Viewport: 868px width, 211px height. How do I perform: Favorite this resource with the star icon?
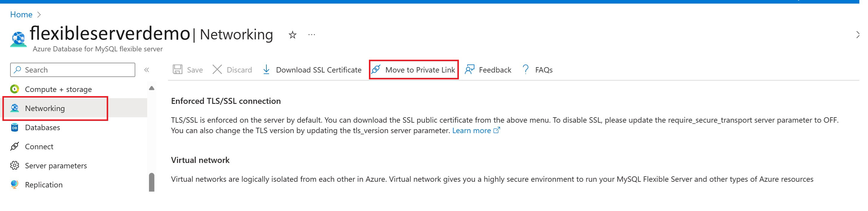coord(293,35)
